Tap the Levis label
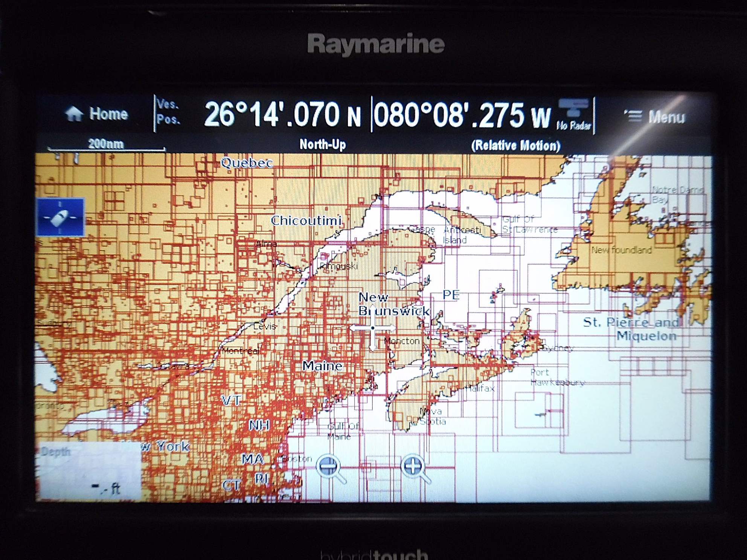The height and width of the screenshot is (560, 747). click(265, 326)
